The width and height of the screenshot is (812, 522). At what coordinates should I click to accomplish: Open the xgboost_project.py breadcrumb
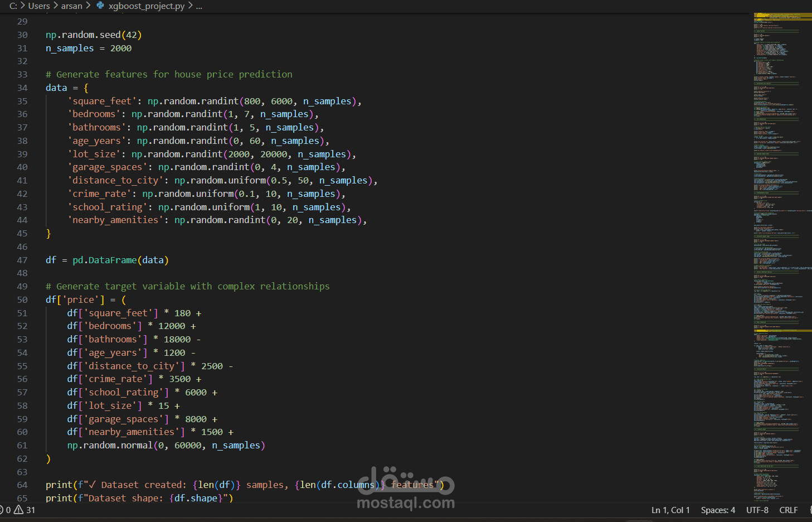(x=147, y=6)
